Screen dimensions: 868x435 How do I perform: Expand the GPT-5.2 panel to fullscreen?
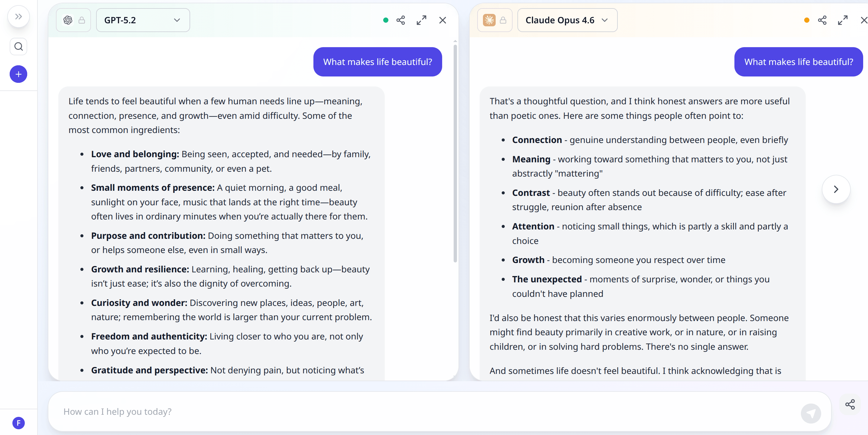pos(421,20)
